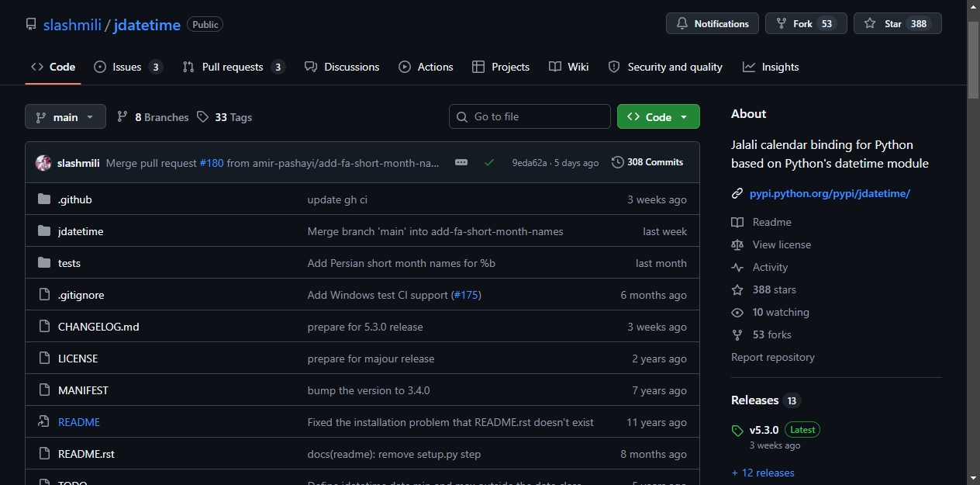View the 308 Commits history

[647, 162]
